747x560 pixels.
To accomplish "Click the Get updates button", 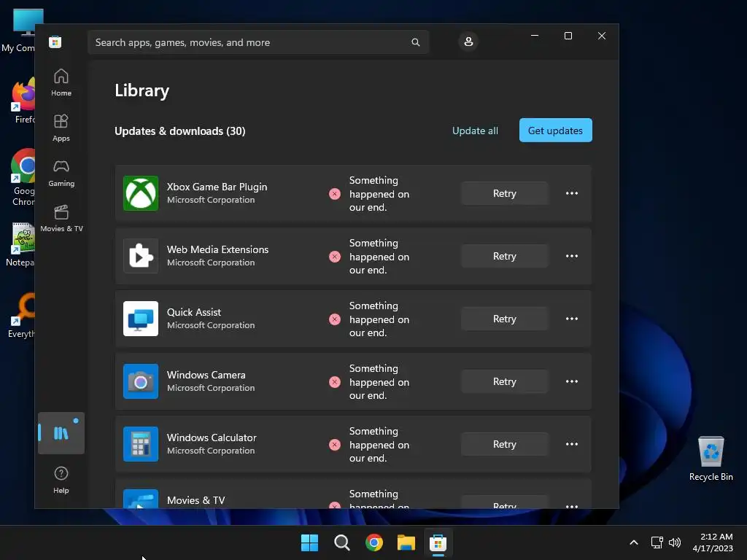I will [555, 131].
